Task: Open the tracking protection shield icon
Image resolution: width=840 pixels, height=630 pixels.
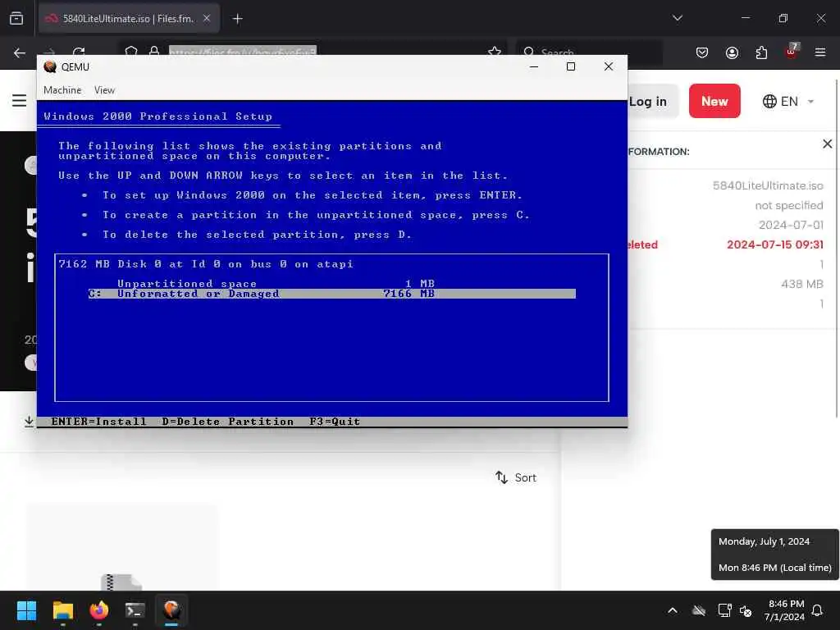Action: pyautogui.click(x=131, y=52)
